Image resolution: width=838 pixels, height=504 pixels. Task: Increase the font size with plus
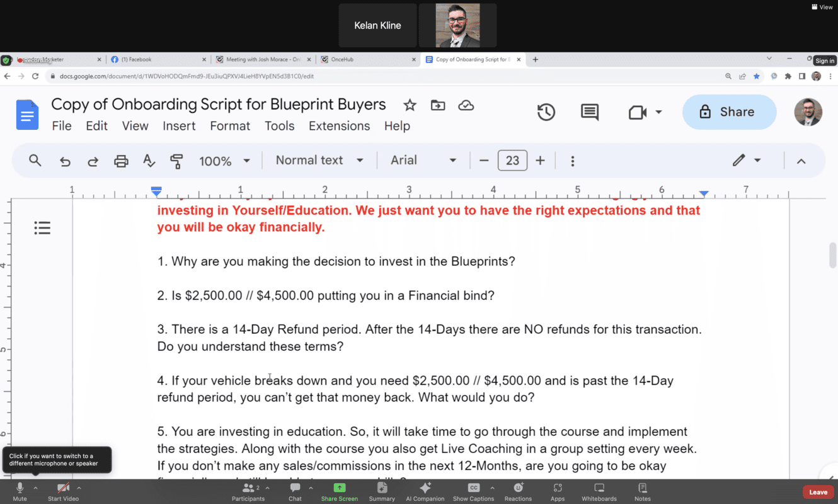point(540,161)
